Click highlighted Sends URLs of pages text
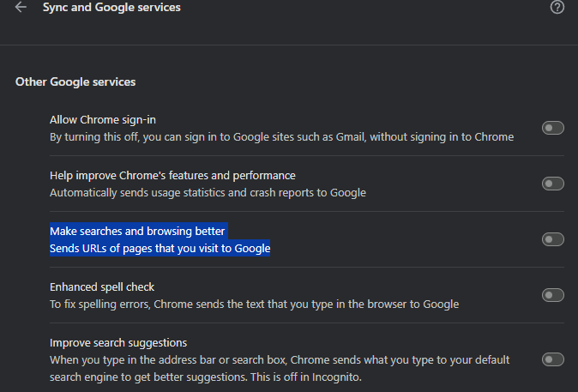This screenshot has width=578, height=392. coord(160,248)
